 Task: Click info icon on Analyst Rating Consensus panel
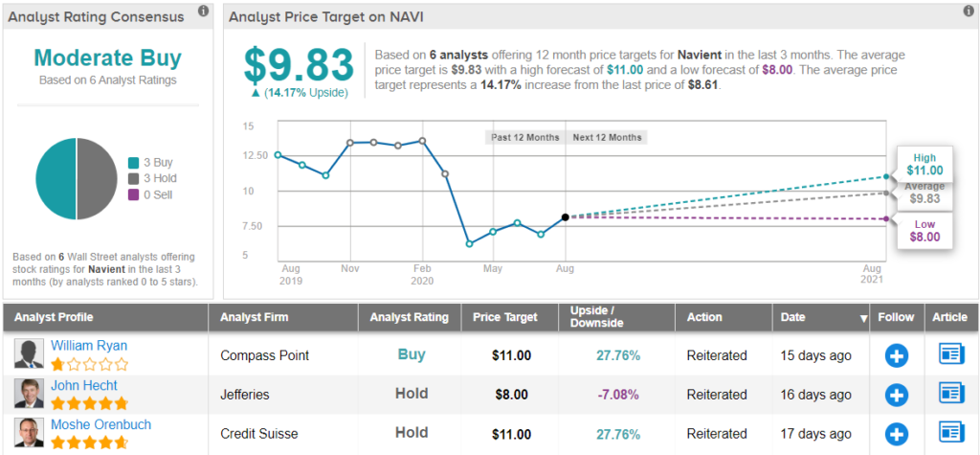tap(203, 11)
